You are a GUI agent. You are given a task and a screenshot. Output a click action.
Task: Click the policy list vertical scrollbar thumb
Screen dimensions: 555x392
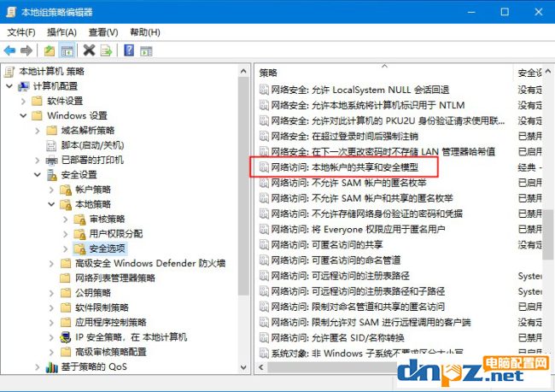[x=547, y=234]
